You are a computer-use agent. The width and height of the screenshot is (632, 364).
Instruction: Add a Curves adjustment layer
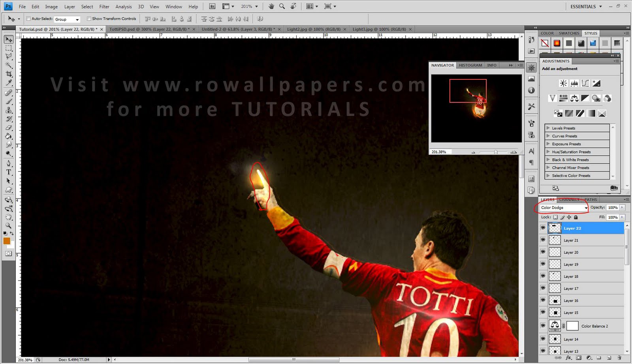point(585,83)
